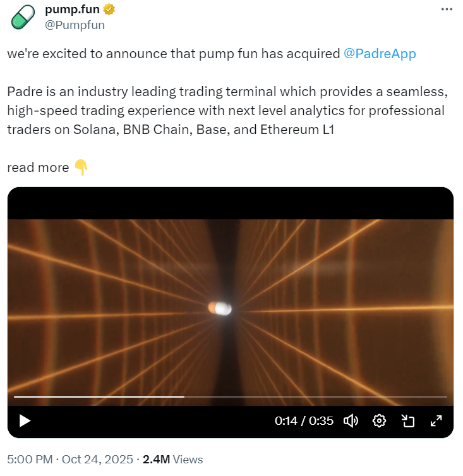Viewport: 463px width, 476px height.
Task: Click the 0:14 / 0:35 time display
Action: click(x=304, y=420)
